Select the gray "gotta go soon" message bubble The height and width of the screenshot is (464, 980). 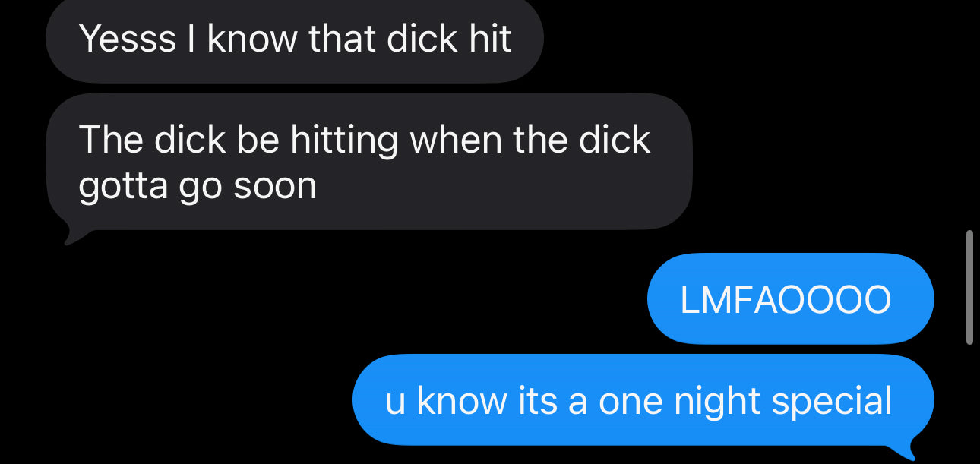369,162
